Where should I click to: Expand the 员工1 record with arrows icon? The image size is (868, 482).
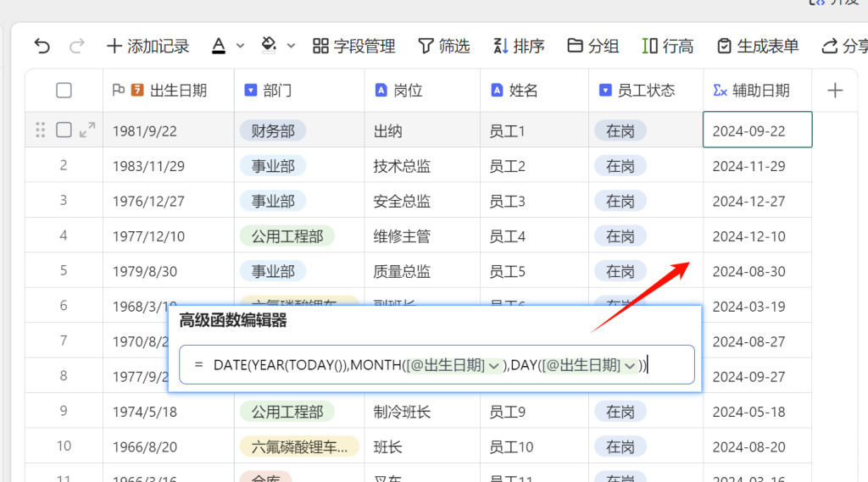[x=87, y=130]
